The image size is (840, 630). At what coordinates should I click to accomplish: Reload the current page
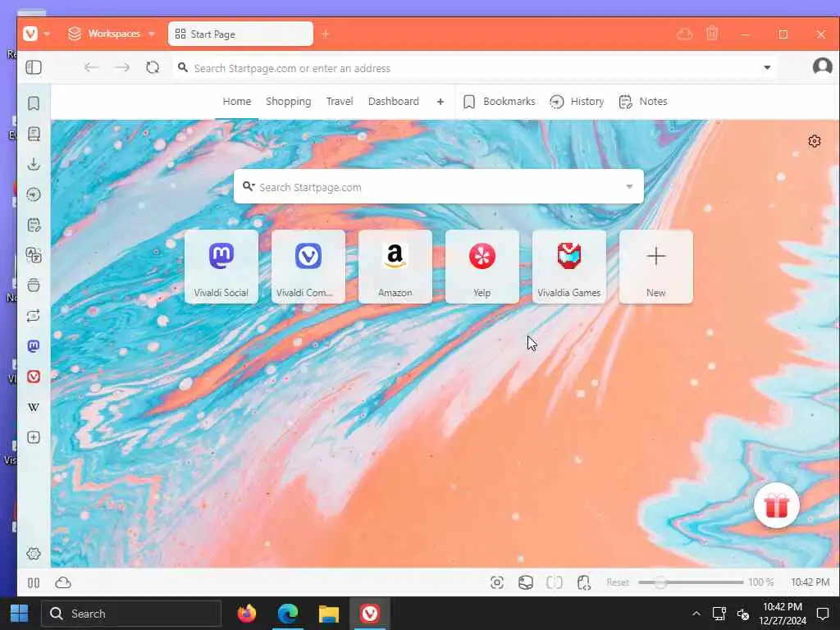(x=153, y=67)
